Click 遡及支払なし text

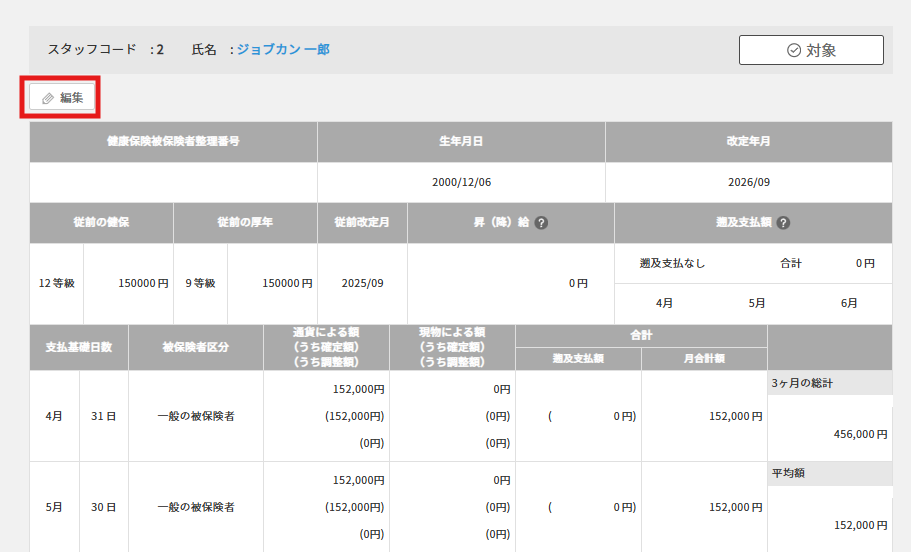[x=672, y=263]
